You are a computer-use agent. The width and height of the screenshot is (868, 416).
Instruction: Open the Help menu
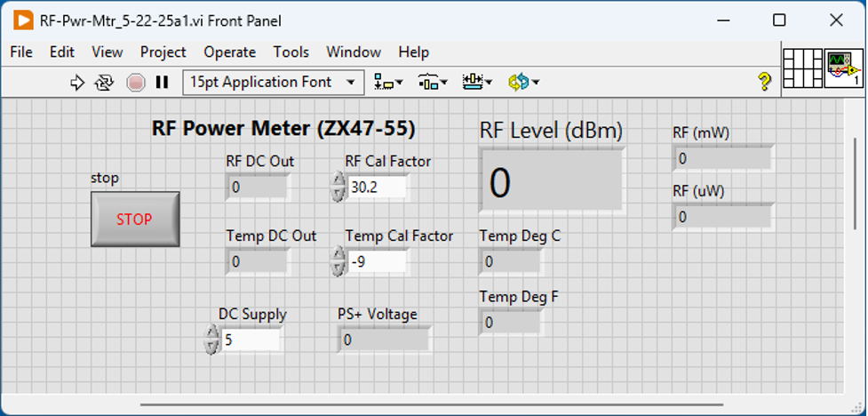click(x=413, y=52)
